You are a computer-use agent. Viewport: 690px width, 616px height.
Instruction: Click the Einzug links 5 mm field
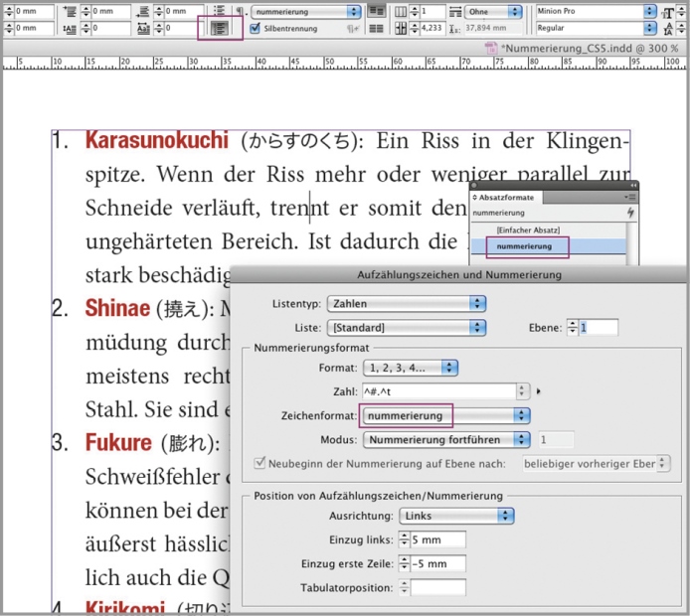(437, 539)
